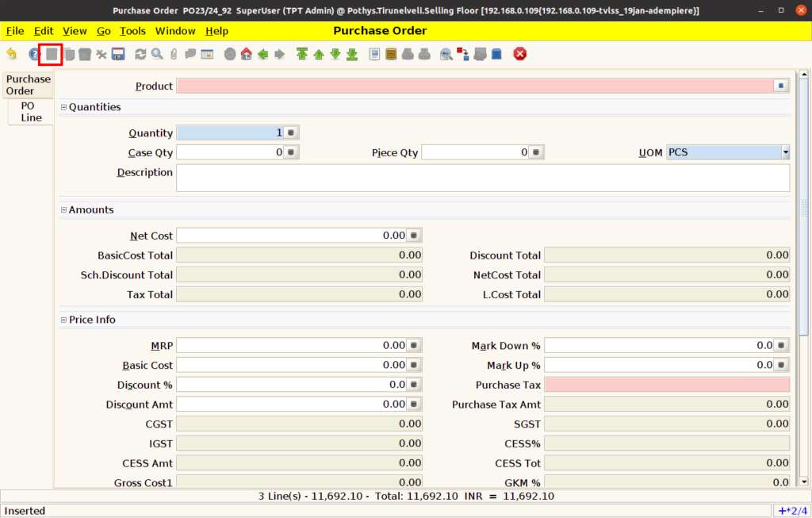Open the Discount % calculator button
812x518 pixels.
tap(414, 385)
